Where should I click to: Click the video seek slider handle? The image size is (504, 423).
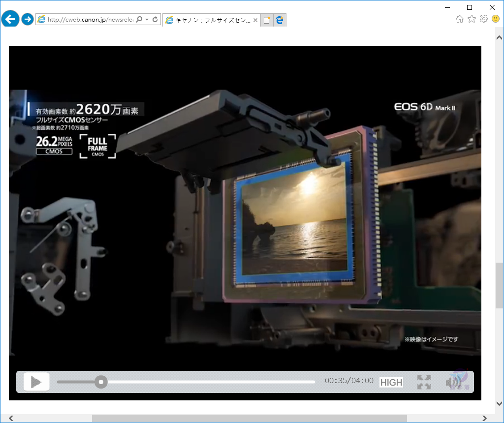click(x=101, y=382)
